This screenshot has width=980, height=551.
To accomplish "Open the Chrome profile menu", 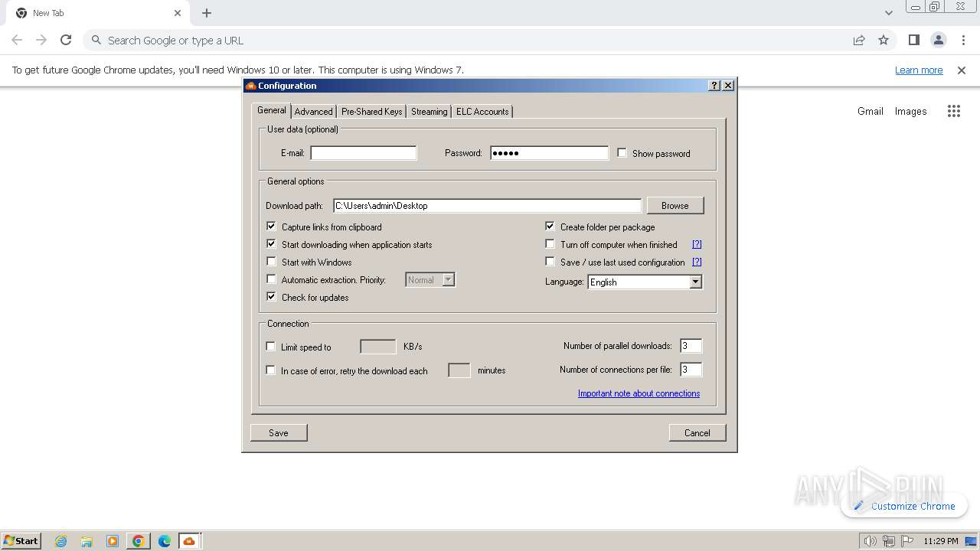I will click(x=939, y=40).
